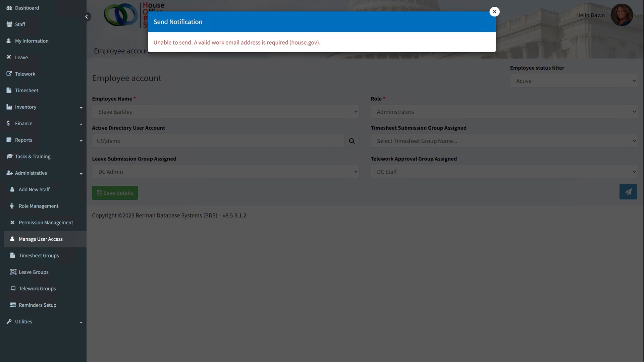Click the Save details button
The width and height of the screenshot is (644, 362).
(x=115, y=193)
